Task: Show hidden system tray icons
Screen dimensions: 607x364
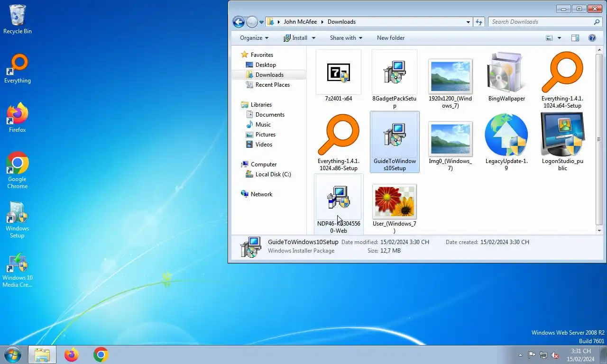Action: [x=521, y=355]
